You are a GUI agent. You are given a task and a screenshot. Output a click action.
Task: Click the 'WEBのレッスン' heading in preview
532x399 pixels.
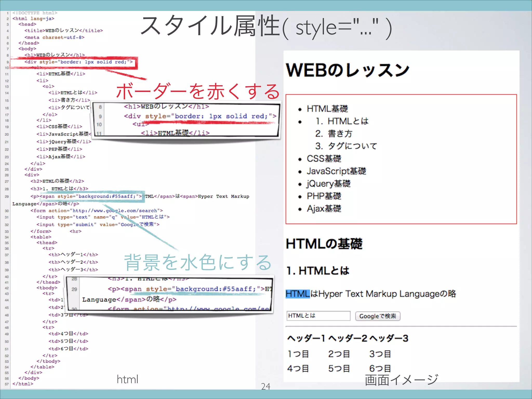tap(348, 70)
